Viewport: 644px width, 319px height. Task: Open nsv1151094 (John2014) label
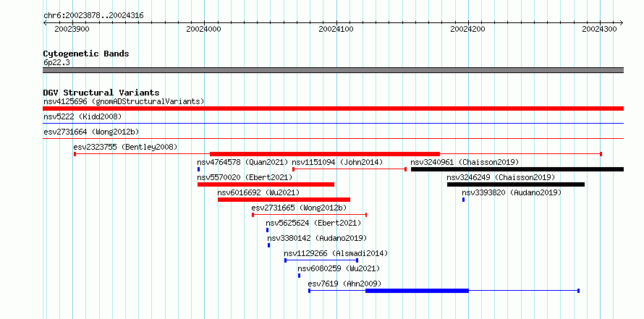tap(336, 162)
